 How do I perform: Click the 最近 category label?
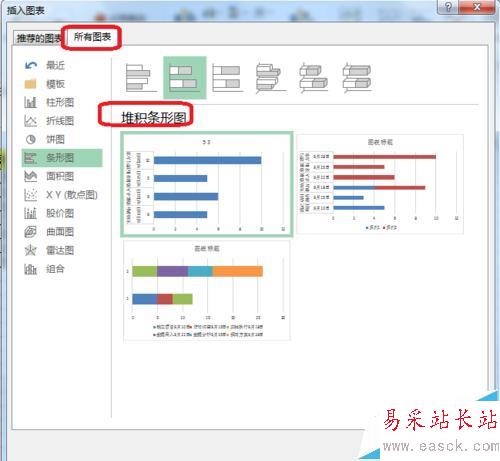(x=55, y=65)
